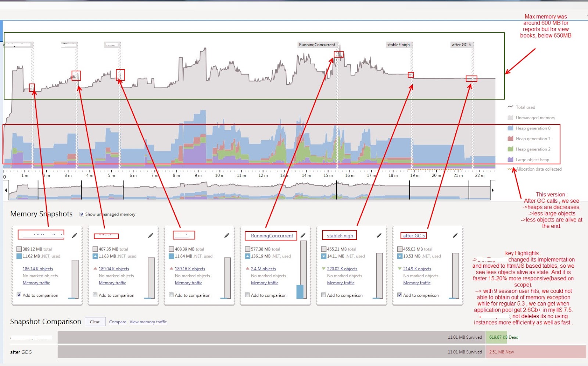This screenshot has height=366, width=588.
Task: Click the 2.51 MB New comparison bar
Action: tap(536, 352)
